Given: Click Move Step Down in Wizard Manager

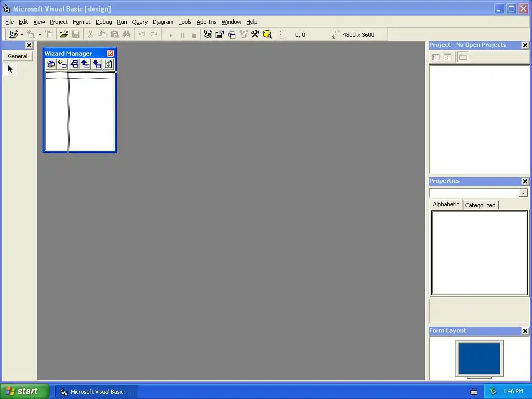Looking at the screenshot, I should (97, 64).
